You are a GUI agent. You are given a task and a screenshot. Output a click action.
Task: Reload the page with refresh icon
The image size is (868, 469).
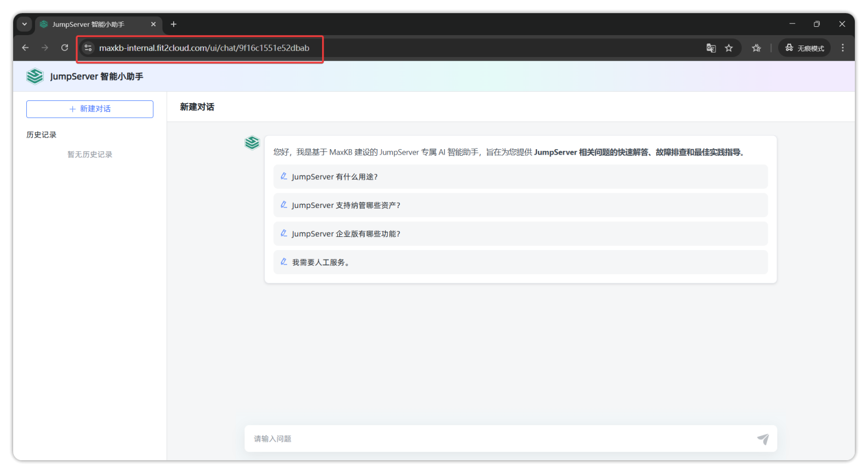click(x=65, y=48)
